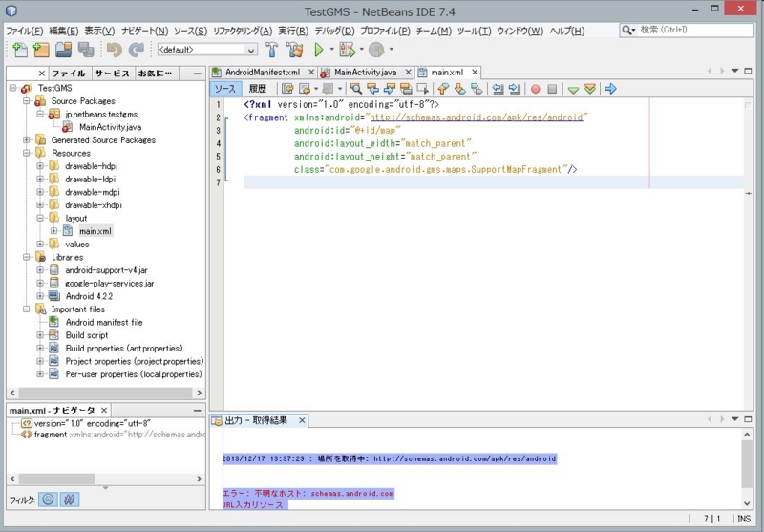
Task: Toggle Rectangular Selection icon
Action: [422, 89]
